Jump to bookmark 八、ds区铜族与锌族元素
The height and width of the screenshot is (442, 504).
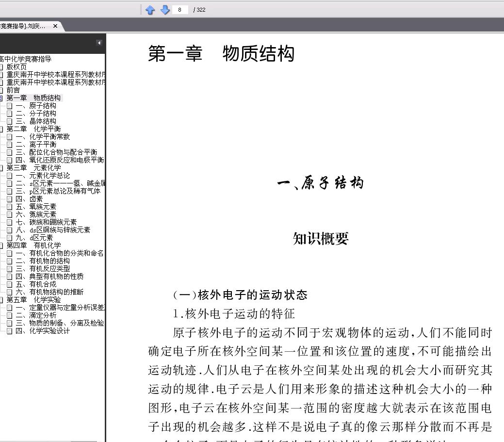(53, 230)
